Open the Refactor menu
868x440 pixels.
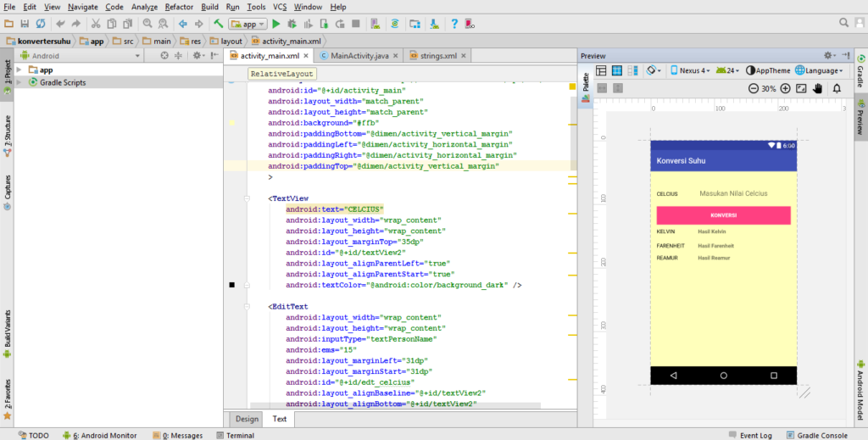(179, 7)
